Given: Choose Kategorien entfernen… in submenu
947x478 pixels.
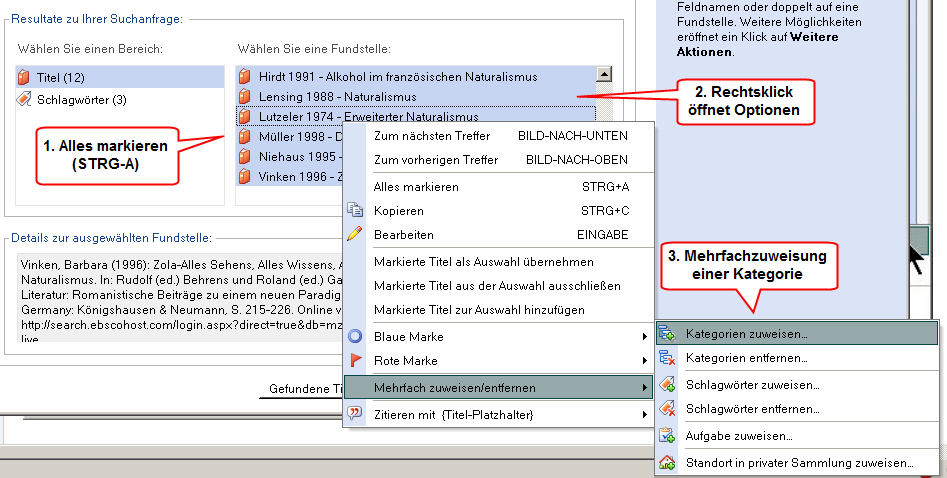Looking at the screenshot, I should tap(797, 358).
